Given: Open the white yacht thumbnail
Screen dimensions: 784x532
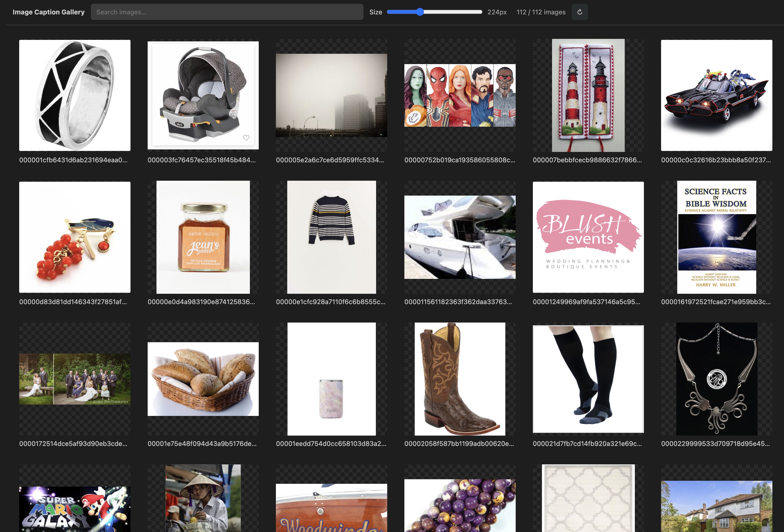Looking at the screenshot, I should point(460,237).
